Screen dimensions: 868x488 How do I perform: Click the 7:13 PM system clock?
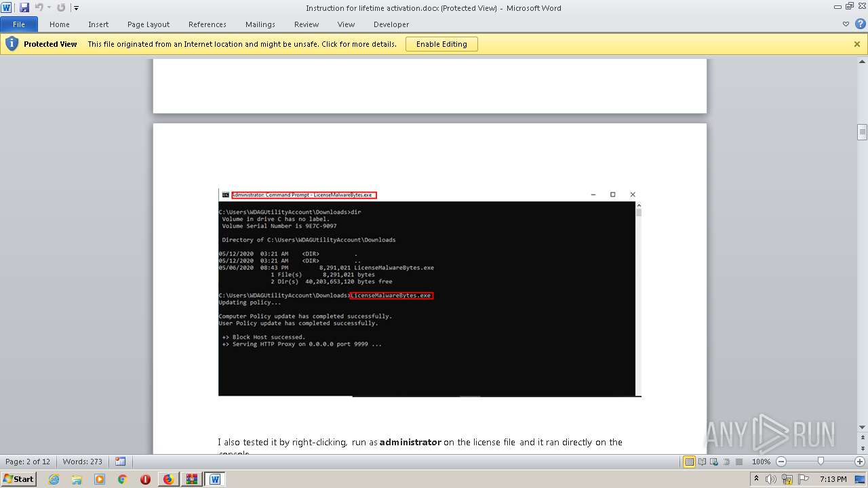tap(833, 479)
